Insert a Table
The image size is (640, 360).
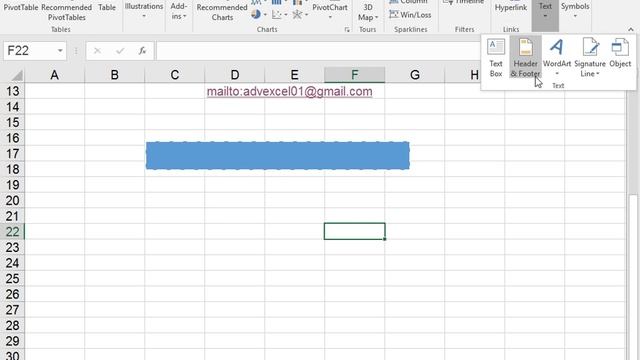pyautogui.click(x=107, y=7)
